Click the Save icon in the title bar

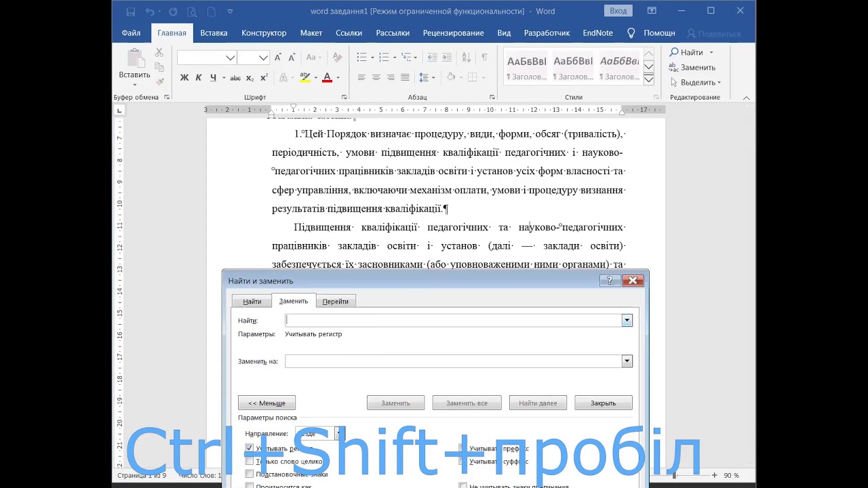tap(130, 12)
